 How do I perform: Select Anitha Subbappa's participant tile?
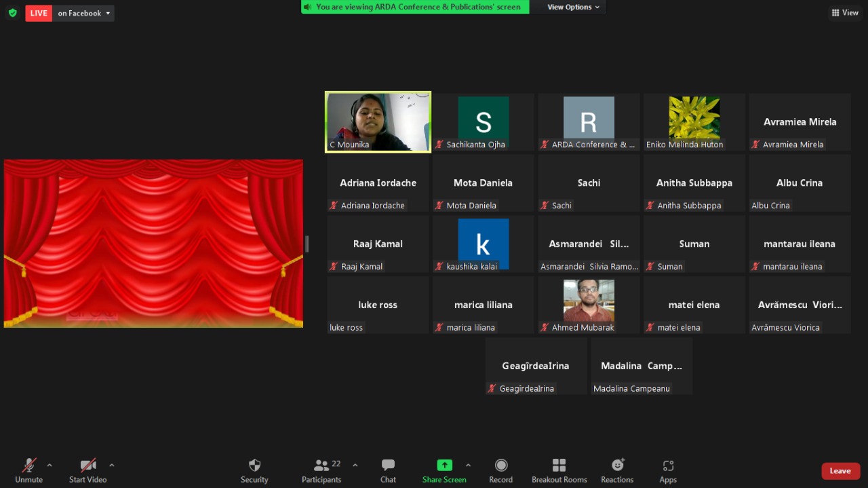coord(694,183)
